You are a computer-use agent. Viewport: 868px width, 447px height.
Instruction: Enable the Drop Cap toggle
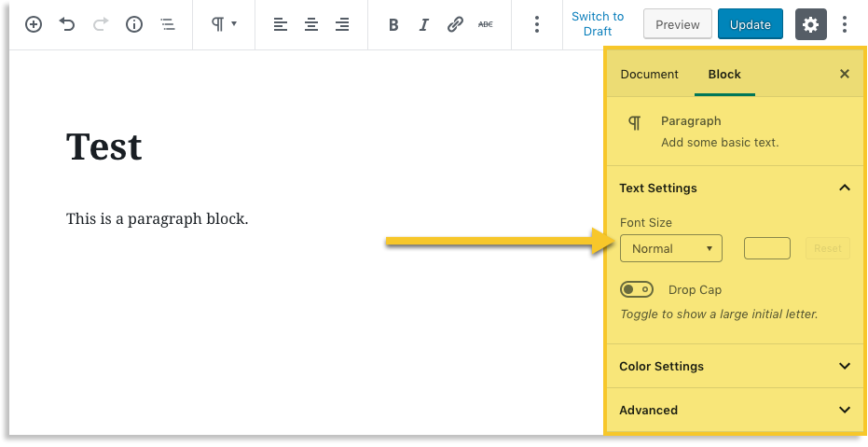637,290
